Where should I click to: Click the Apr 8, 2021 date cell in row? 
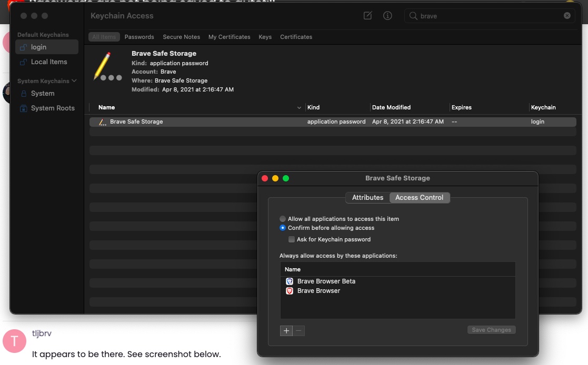[407, 122]
